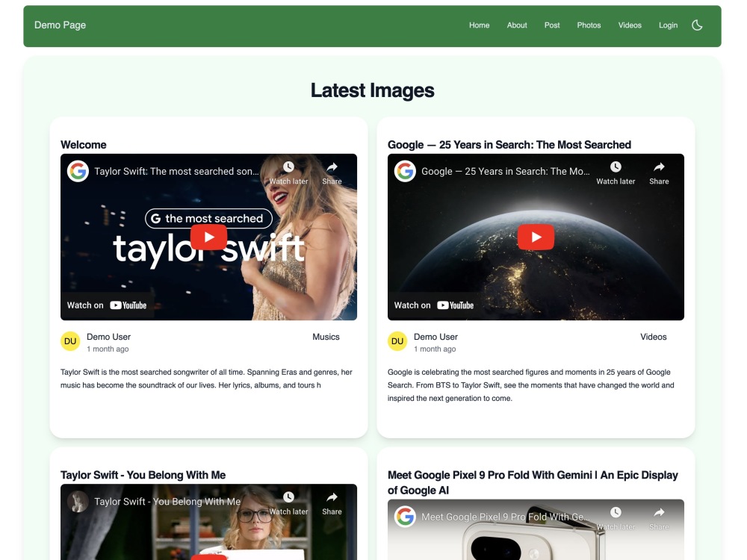Select the Videos category tag on the Google card
Image resolution: width=747 pixels, height=560 pixels.
pyautogui.click(x=653, y=337)
